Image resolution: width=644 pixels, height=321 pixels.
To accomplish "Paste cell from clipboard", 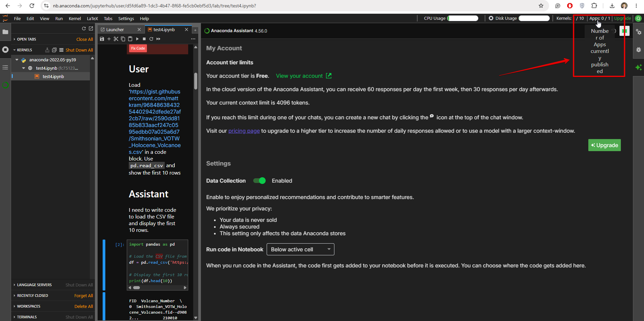I will pyautogui.click(x=130, y=39).
